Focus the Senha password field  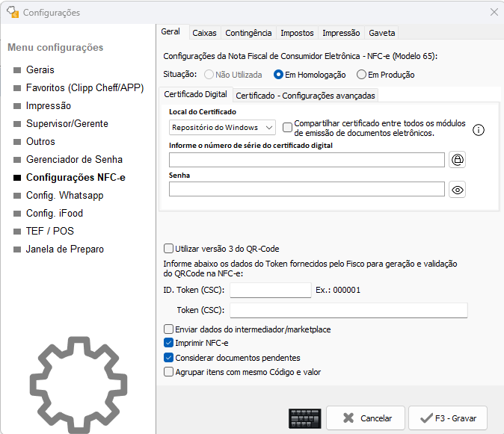pos(307,190)
